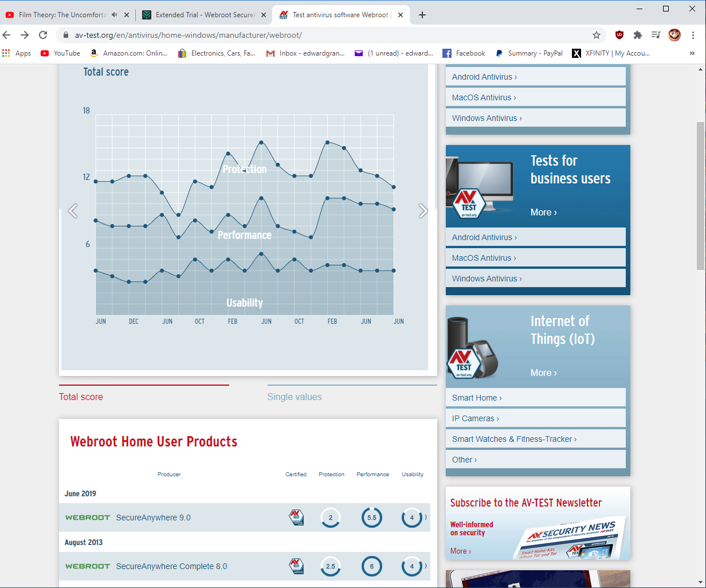The height and width of the screenshot is (588, 706).
Task: Click the address bar URL
Action: 188,35
